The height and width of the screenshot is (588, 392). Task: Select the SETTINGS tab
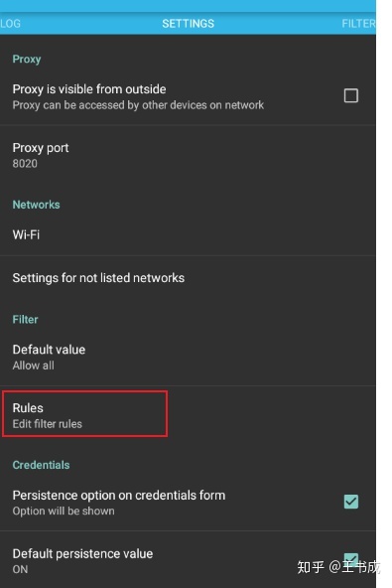[x=189, y=23]
